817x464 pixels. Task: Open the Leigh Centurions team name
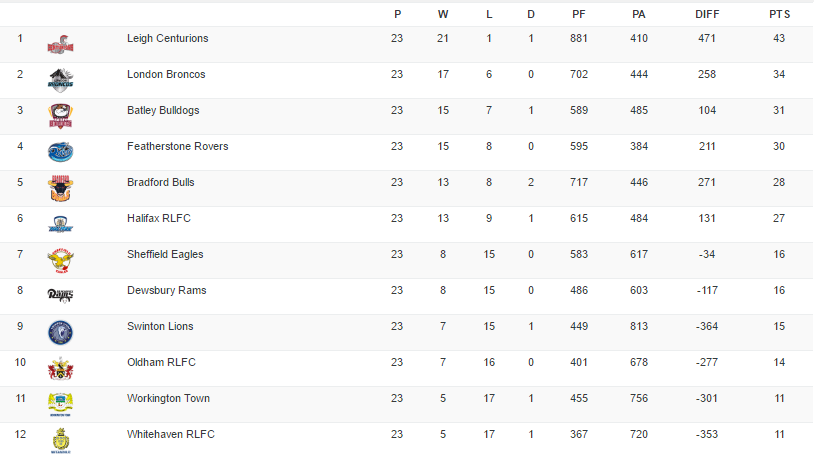tap(168, 38)
